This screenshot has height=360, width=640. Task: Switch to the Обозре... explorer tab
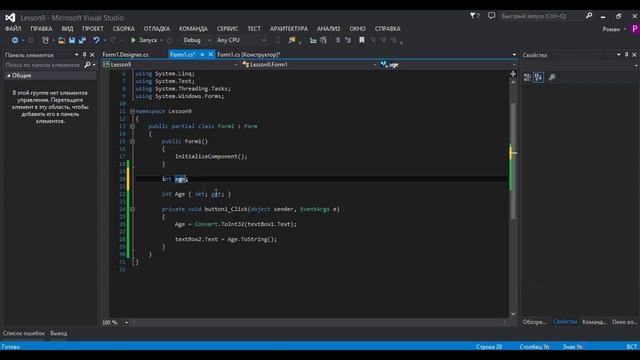tap(534, 322)
